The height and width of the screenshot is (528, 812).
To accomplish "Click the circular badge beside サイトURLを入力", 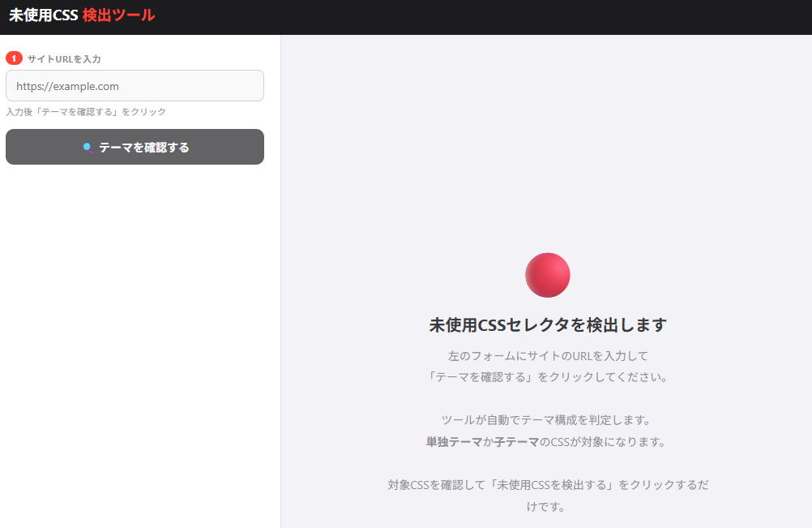I will coord(13,58).
